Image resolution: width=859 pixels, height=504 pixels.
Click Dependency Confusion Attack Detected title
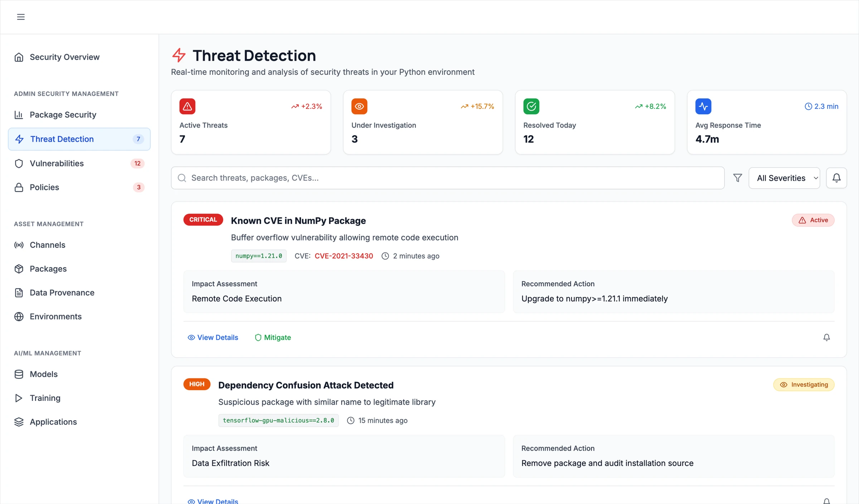tap(306, 386)
